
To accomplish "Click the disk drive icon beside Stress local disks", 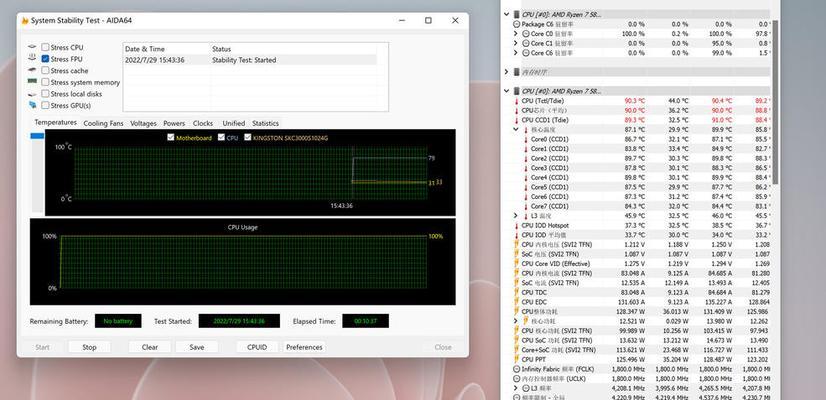I will (x=32, y=94).
